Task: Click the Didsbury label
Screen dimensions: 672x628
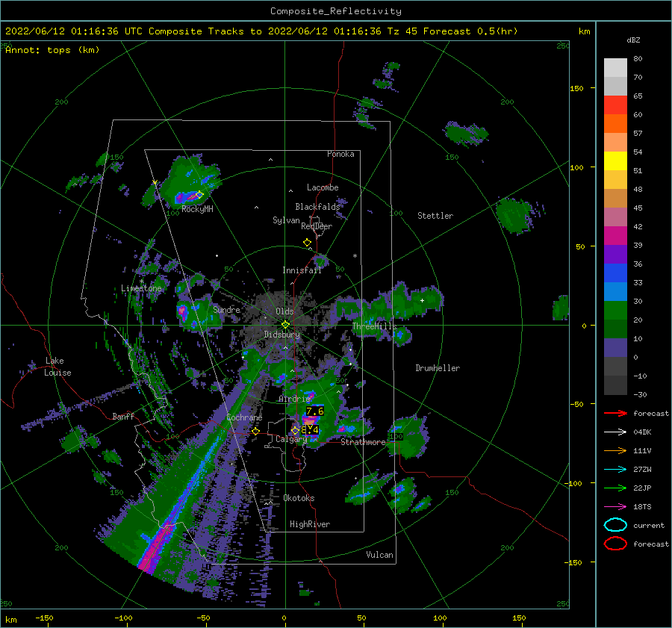Action: click(x=281, y=335)
